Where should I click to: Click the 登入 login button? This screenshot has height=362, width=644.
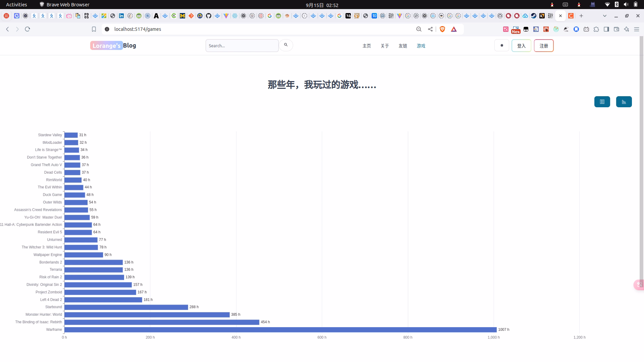(x=521, y=46)
